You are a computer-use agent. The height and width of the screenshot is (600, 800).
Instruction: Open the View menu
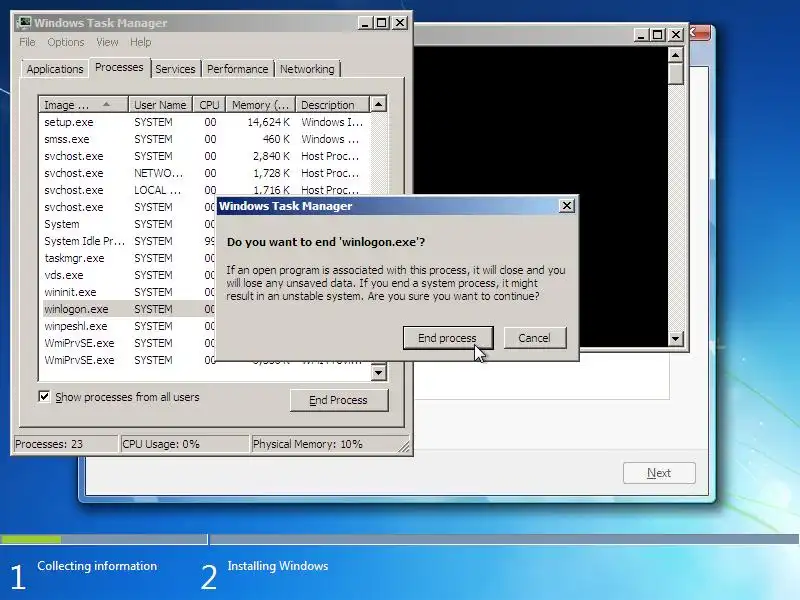pos(107,42)
